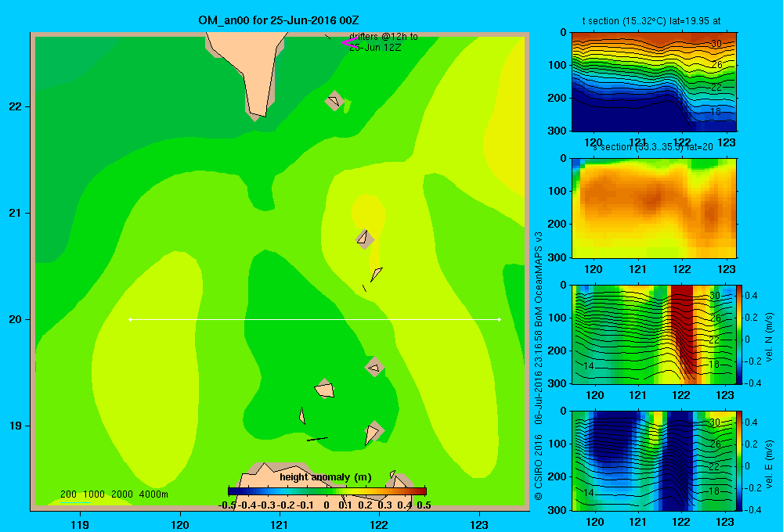Click the vel. N color scale bar

point(740,334)
